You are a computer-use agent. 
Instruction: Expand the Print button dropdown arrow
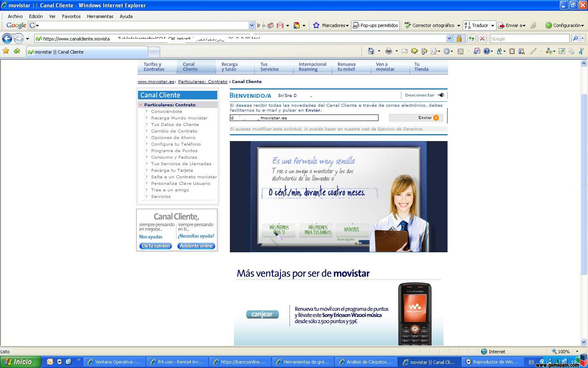pos(396,51)
